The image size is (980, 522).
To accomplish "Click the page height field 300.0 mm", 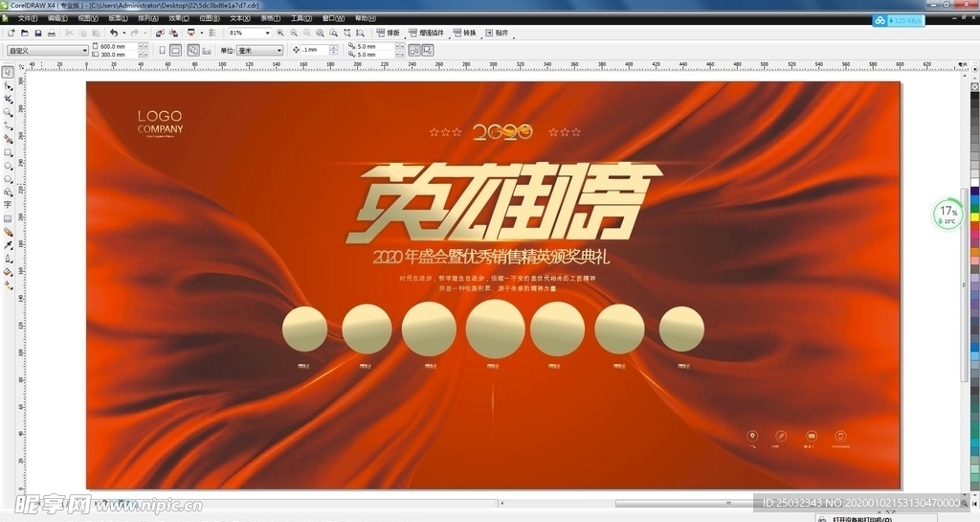I will (118, 55).
